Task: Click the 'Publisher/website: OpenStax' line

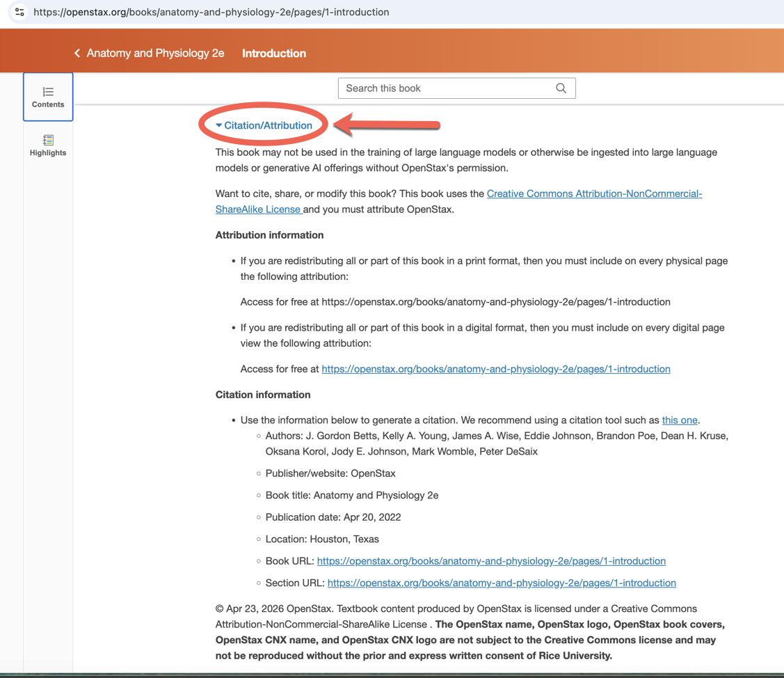Action: point(330,473)
